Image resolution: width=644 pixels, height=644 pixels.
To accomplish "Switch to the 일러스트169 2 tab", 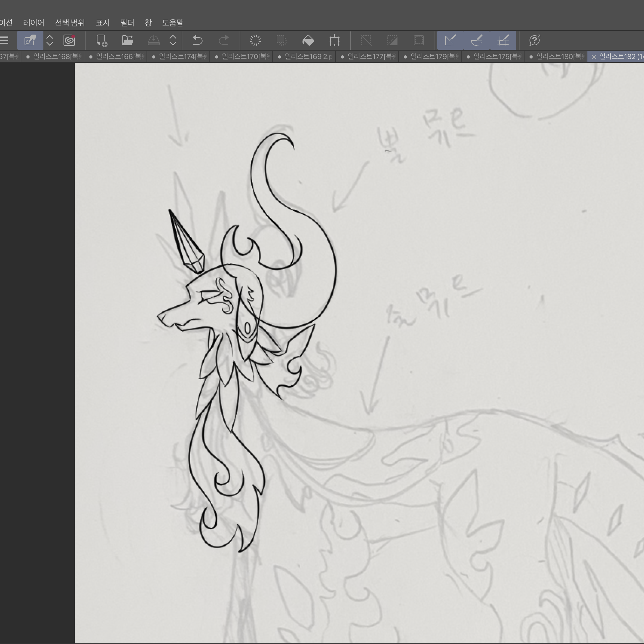I will pyautogui.click(x=305, y=57).
